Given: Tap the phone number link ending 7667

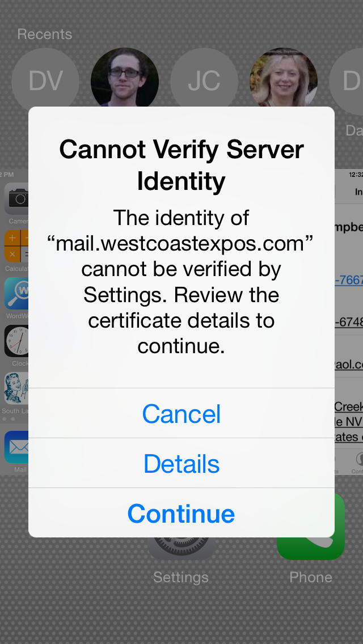Looking at the screenshot, I should pos(349,279).
